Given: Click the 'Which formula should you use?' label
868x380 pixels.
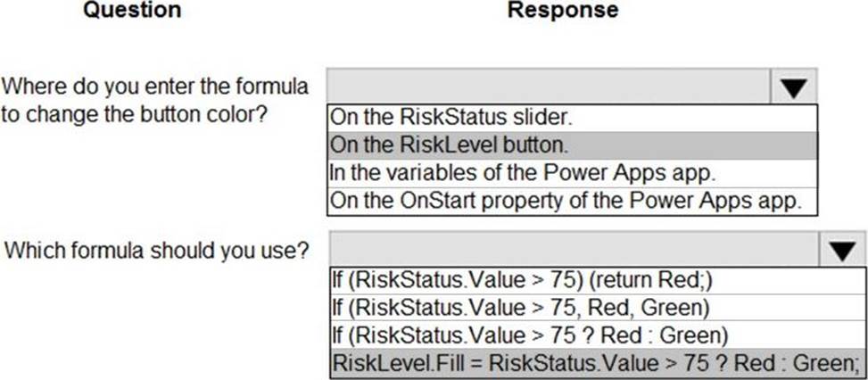Looking at the screenshot, I should pos(157,250).
